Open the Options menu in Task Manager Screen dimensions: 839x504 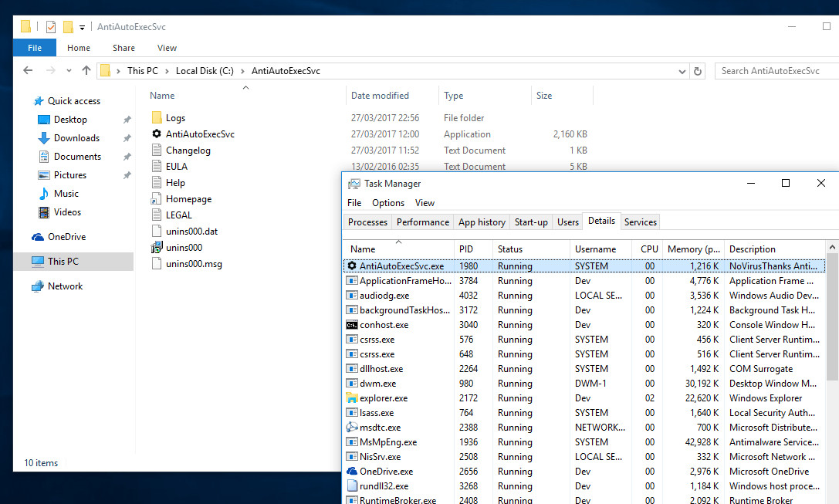point(388,203)
